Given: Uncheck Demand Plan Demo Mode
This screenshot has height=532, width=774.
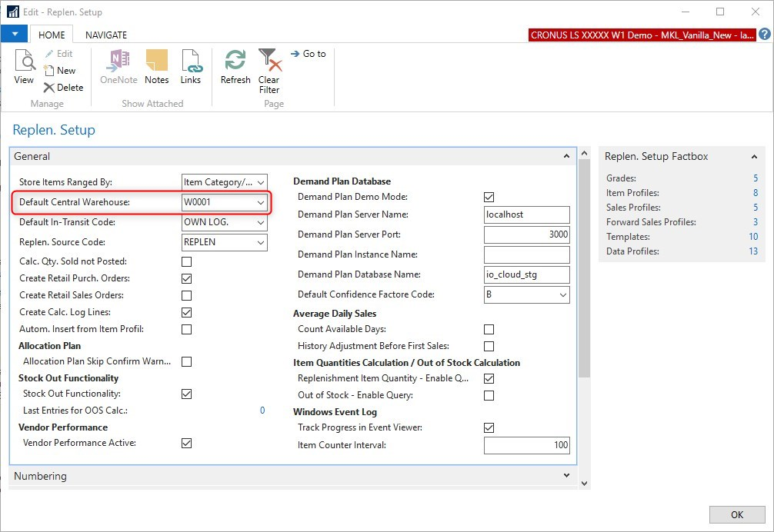Looking at the screenshot, I should point(489,198).
